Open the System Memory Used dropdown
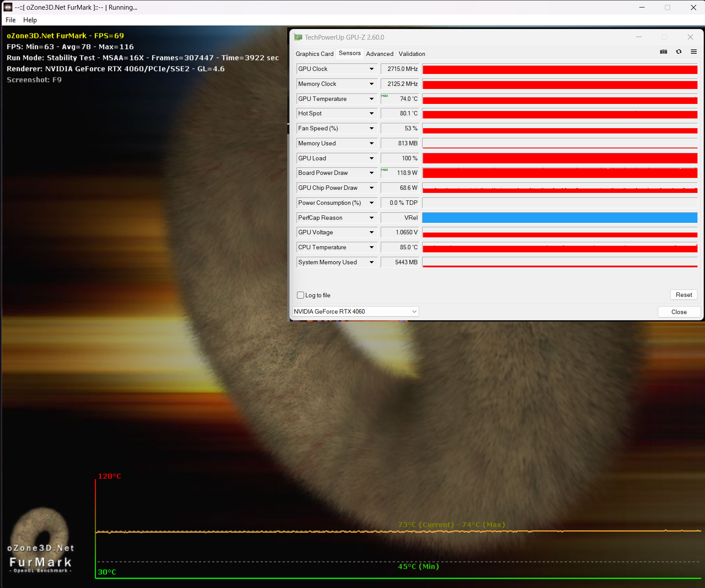This screenshot has height=588, width=705. pyautogui.click(x=371, y=263)
